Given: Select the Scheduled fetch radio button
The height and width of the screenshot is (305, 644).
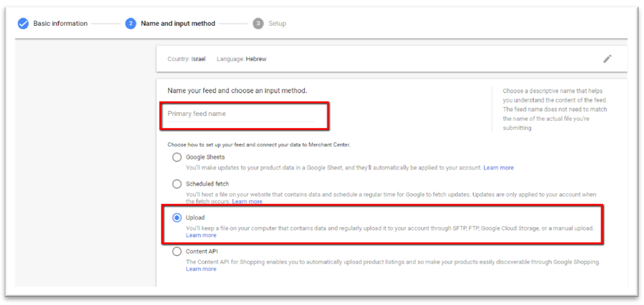Looking at the screenshot, I should (177, 184).
